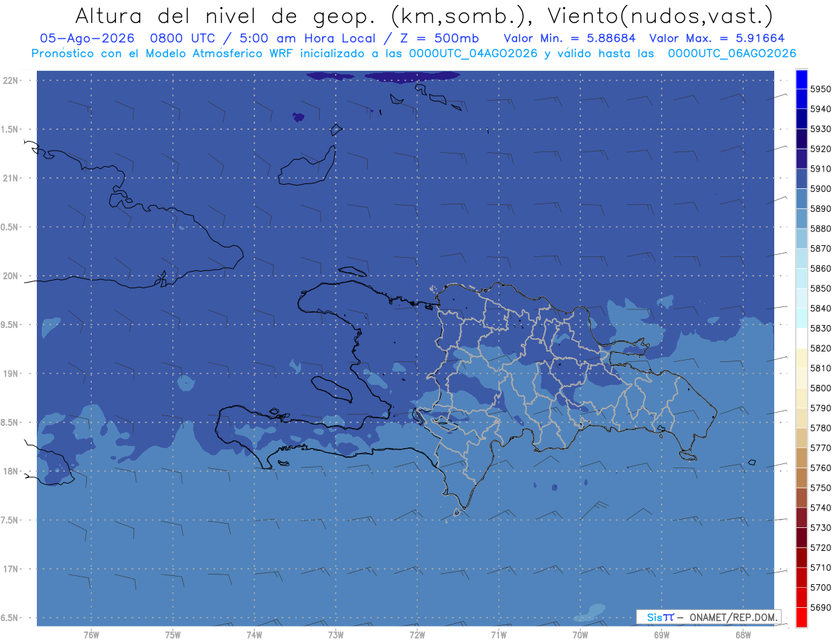Viewport: 834px width, 644px height.
Task: Click the 21N latitude label
Action: pyautogui.click(x=10, y=178)
